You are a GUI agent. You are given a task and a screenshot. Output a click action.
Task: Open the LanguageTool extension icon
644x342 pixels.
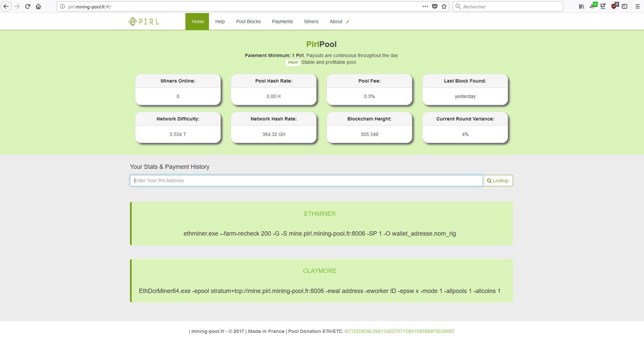[x=603, y=6]
